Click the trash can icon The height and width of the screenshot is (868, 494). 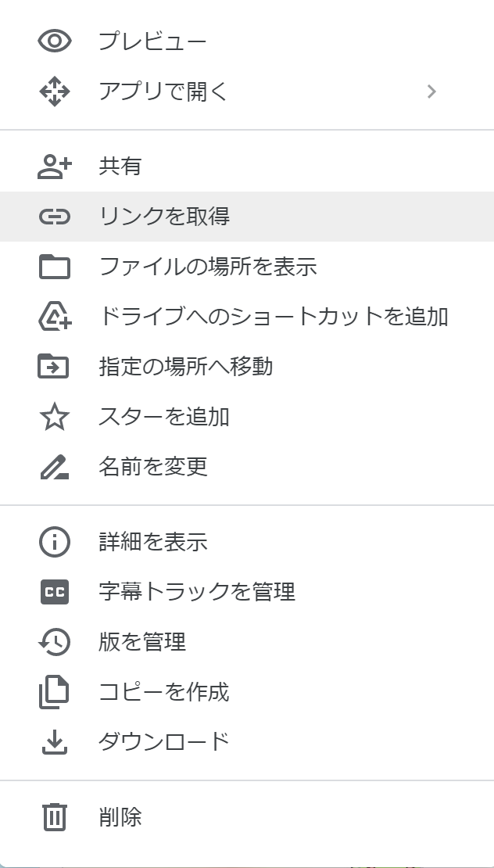[x=54, y=817]
